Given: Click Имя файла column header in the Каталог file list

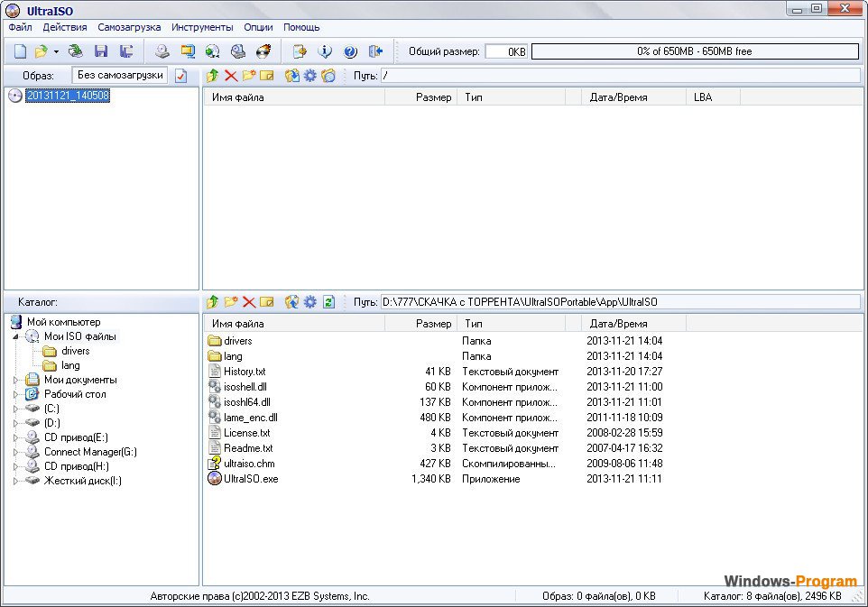Looking at the screenshot, I should pos(294,324).
